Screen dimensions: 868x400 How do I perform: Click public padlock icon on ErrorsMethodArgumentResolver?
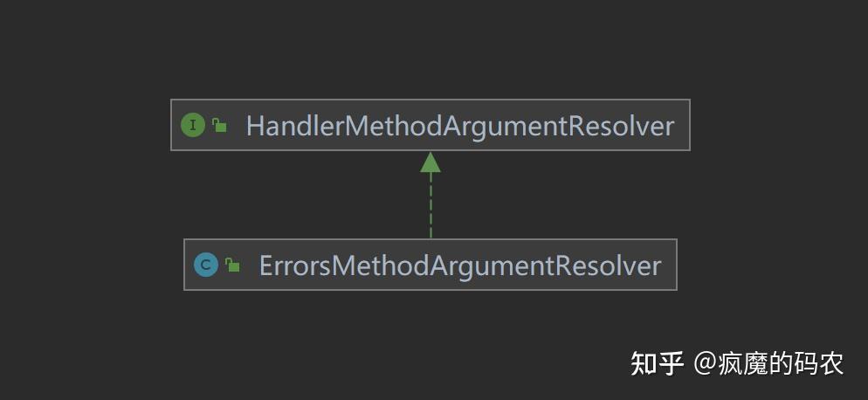pos(232,266)
